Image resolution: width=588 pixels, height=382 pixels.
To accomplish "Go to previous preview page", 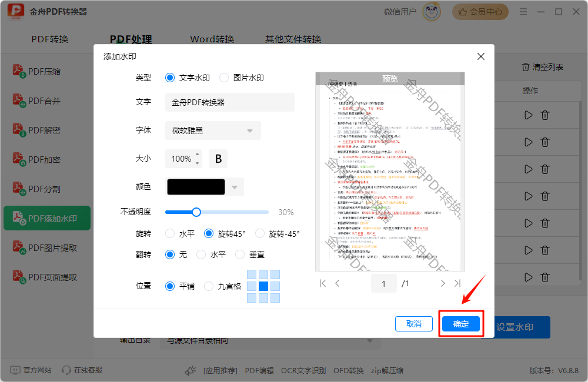I will coord(338,283).
